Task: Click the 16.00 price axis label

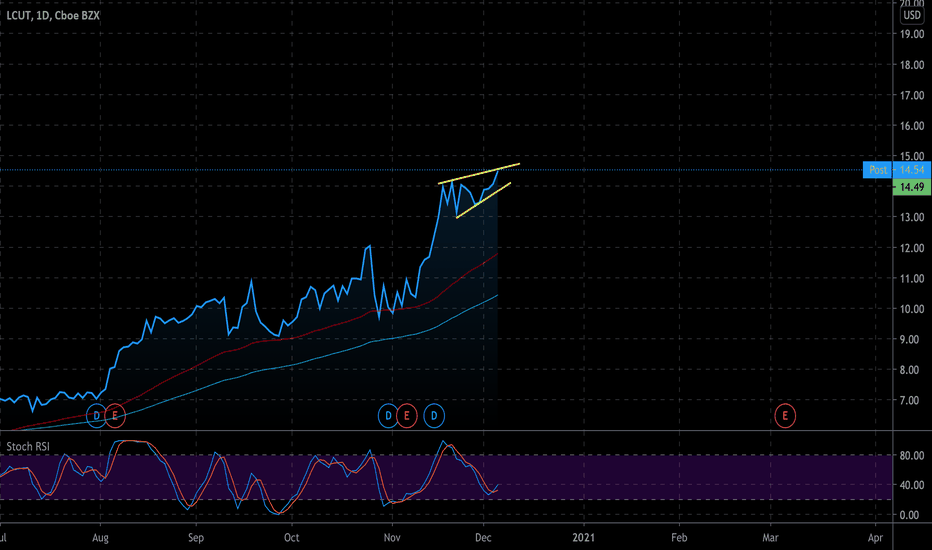Action: tap(912, 126)
